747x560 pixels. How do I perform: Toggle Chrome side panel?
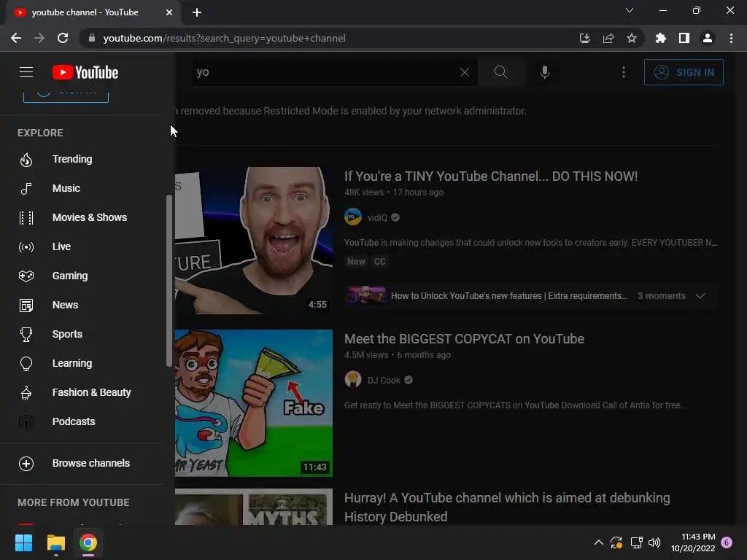pyautogui.click(x=684, y=38)
